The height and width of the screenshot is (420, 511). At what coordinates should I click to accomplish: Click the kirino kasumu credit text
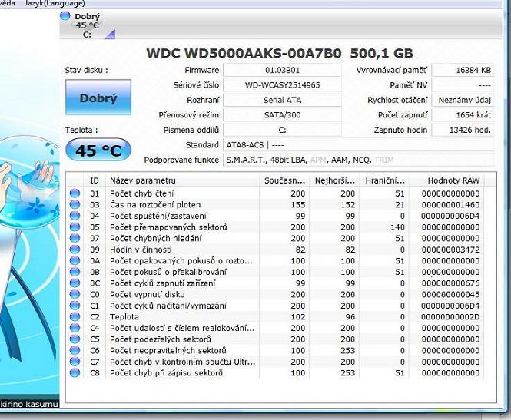pyautogui.click(x=29, y=404)
